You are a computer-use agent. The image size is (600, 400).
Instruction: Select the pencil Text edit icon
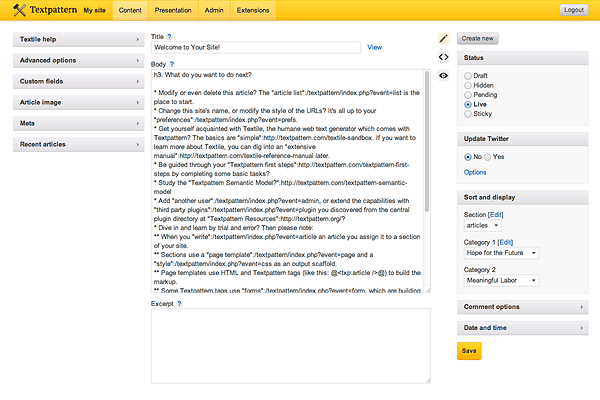pyautogui.click(x=443, y=38)
